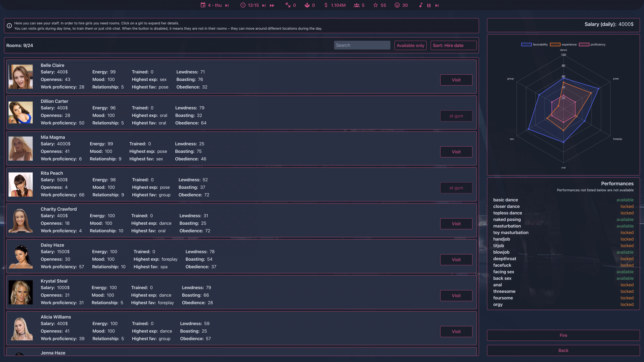Click the clock icon beside 13:15

click(x=243, y=5)
